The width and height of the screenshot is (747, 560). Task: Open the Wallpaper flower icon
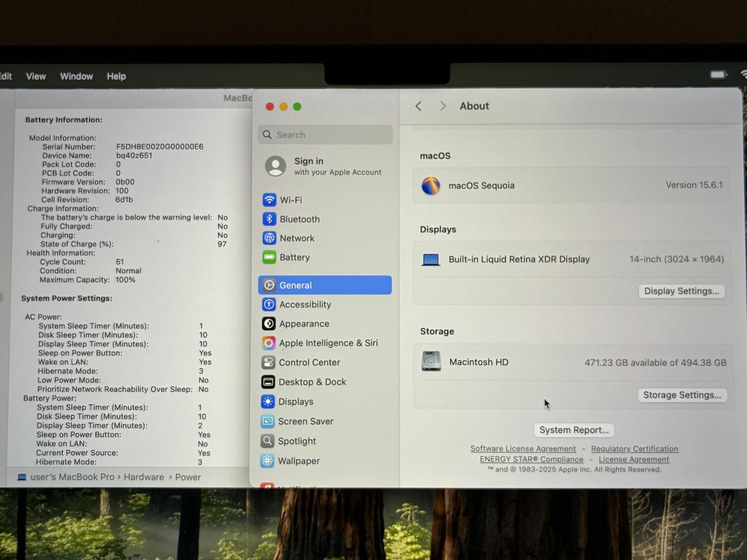click(267, 460)
